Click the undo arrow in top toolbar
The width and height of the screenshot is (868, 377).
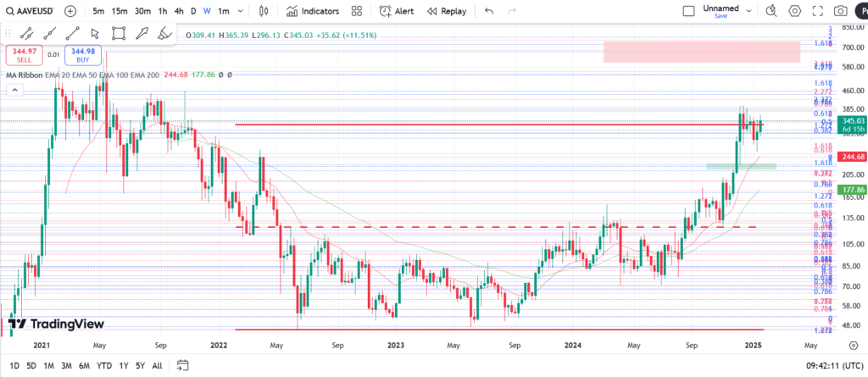pyautogui.click(x=489, y=11)
